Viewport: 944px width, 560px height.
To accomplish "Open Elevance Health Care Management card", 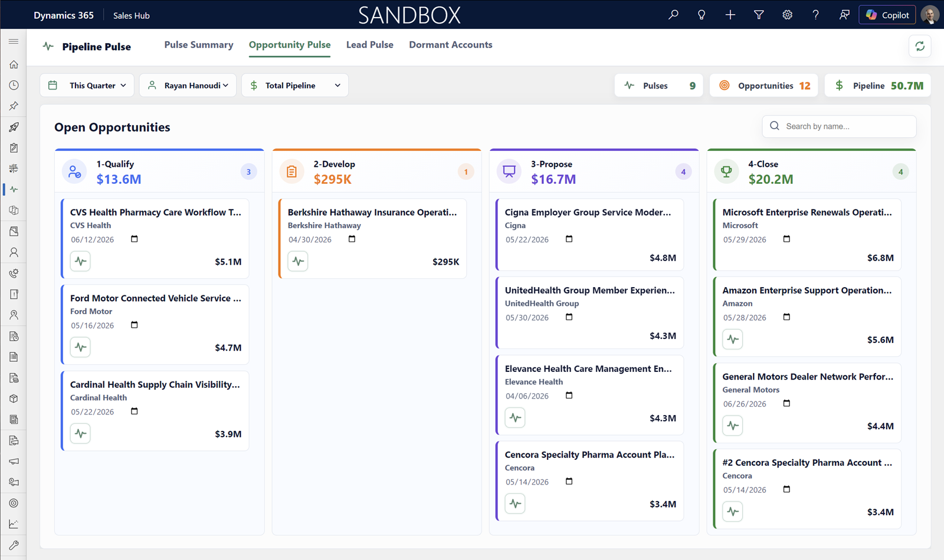I will [x=590, y=395].
